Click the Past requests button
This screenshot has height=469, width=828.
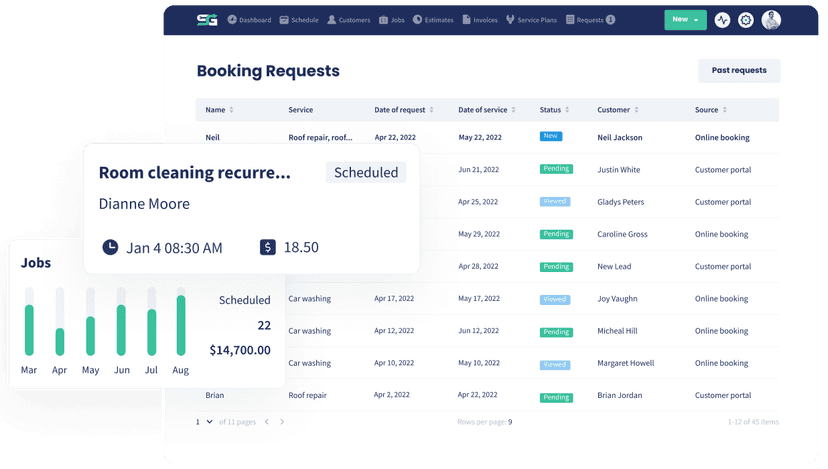click(739, 70)
